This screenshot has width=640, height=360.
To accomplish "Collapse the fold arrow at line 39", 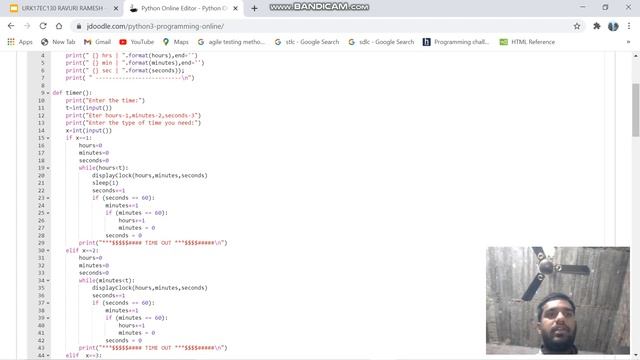I will 48,318.
